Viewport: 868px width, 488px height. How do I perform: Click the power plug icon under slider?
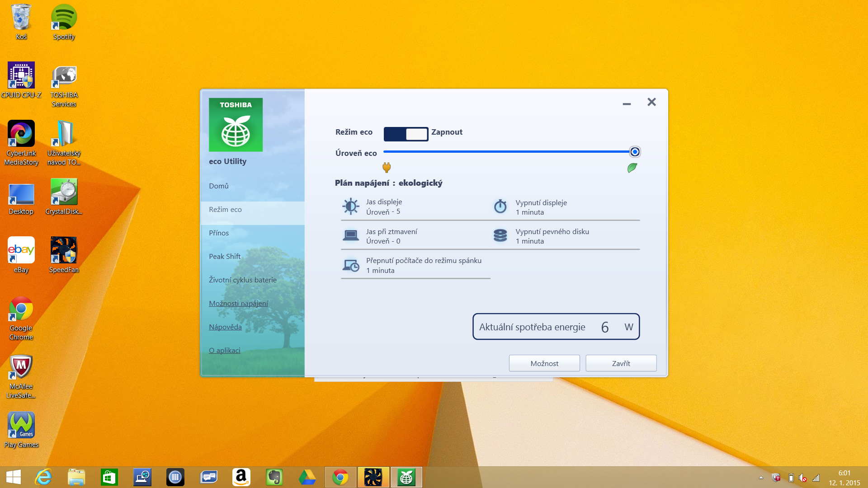click(x=387, y=168)
